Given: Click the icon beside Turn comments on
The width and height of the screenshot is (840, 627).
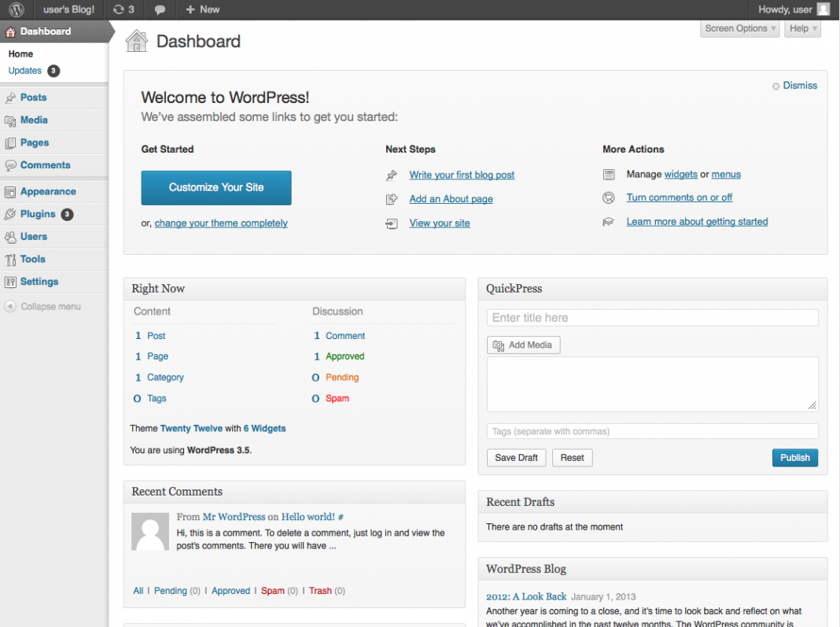Looking at the screenshot, I should pyautogui.click(x=609, y=197).
